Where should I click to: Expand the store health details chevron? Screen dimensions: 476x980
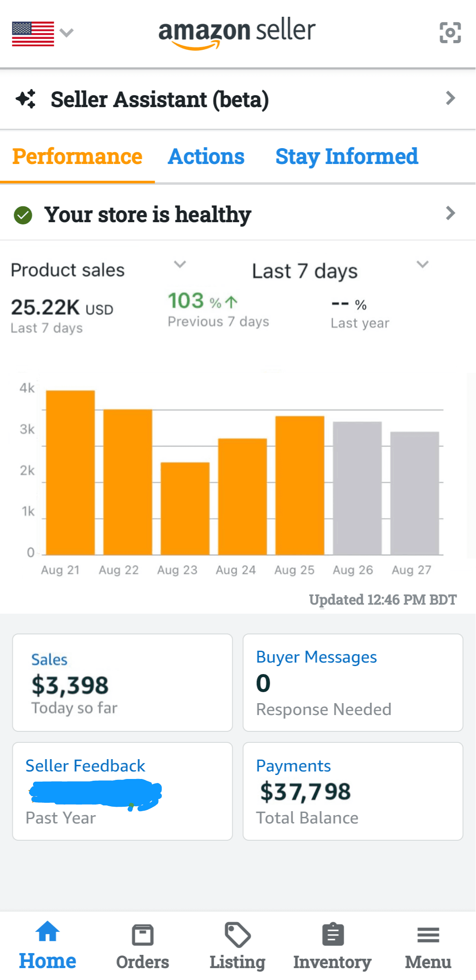(x=450, y=213)
